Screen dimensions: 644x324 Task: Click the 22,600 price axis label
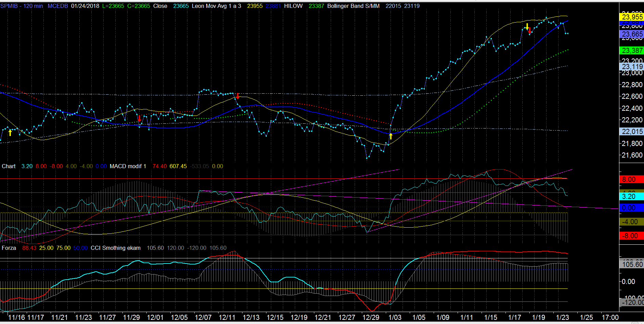[x=632, y=96]
